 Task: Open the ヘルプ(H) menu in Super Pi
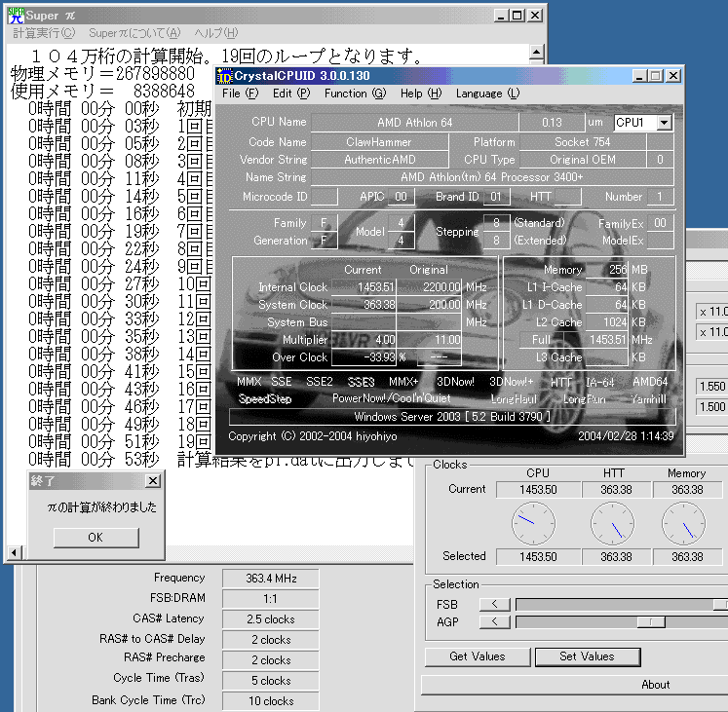click(216, 33)
